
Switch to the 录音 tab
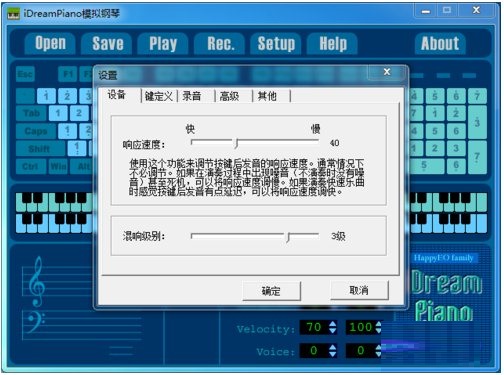(192, 96)
